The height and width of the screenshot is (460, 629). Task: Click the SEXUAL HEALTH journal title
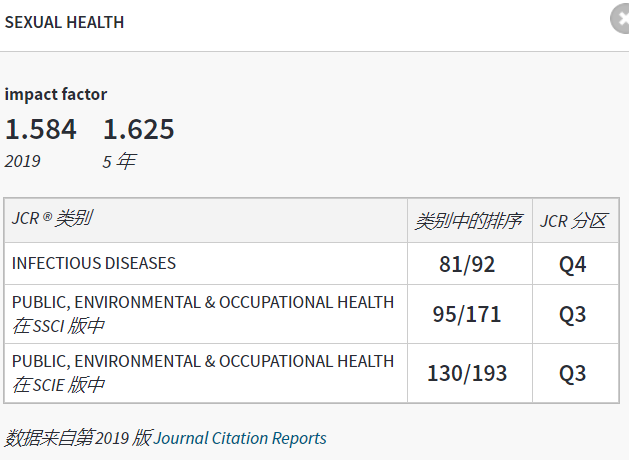65,22
